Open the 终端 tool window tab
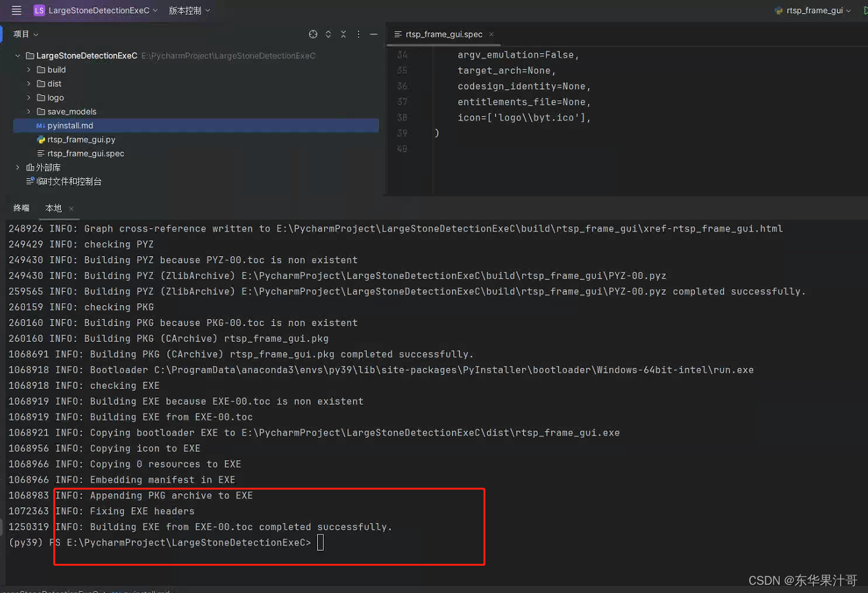868x593 pixels. pos(21,208)
